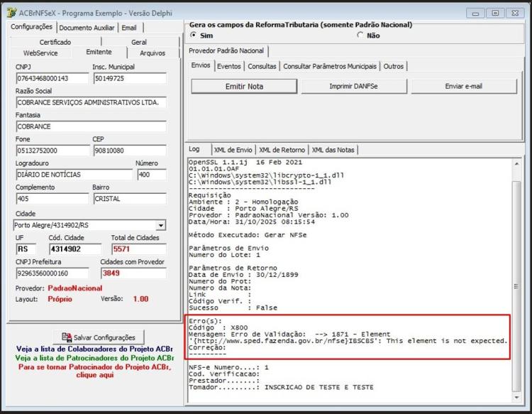Show the XML de Envio tab

pos(233,150)
